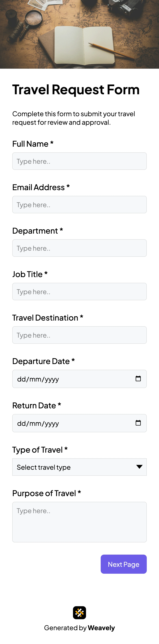Click the Email Address input field
Viewport: 159px width, 644px height.
79,205
